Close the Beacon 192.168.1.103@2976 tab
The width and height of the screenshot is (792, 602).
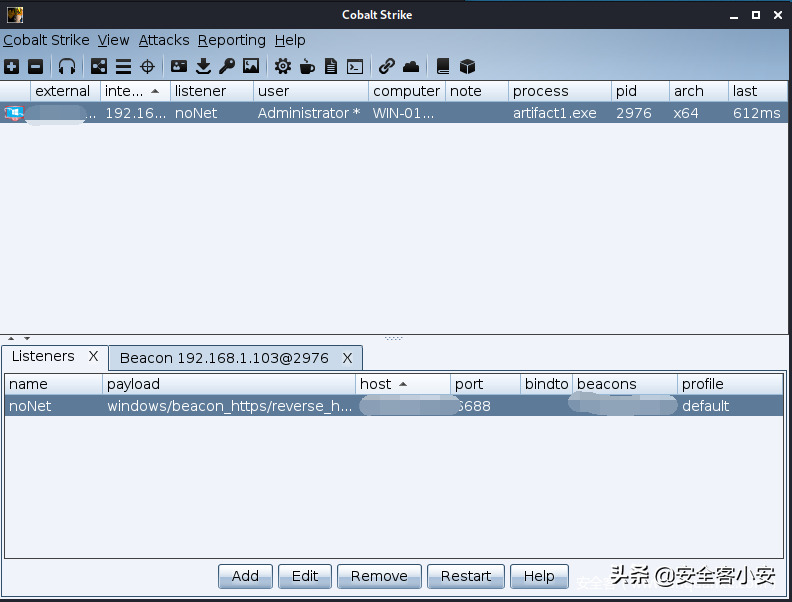(348, 358)
